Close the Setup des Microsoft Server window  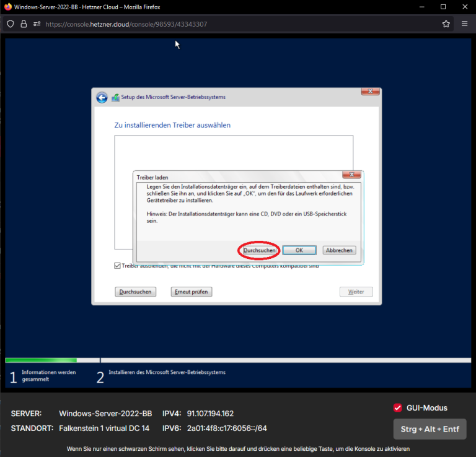pos(370,92)
